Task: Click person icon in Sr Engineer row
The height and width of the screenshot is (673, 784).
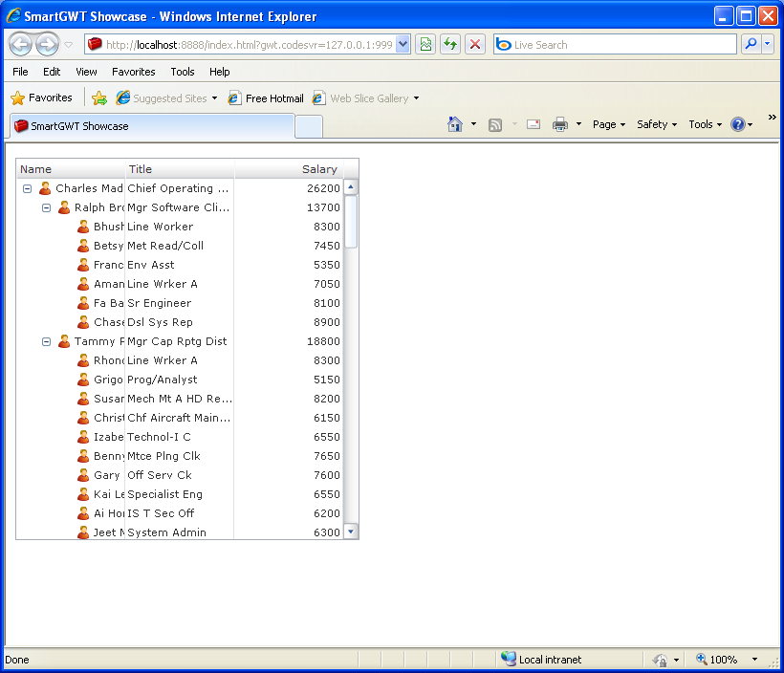Action: point(83,303)
